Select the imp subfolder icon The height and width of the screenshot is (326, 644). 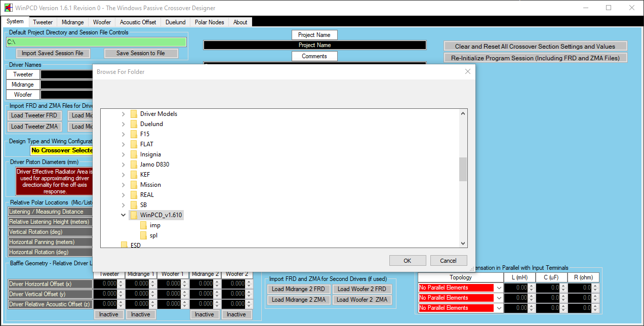(x=144, y=225)
